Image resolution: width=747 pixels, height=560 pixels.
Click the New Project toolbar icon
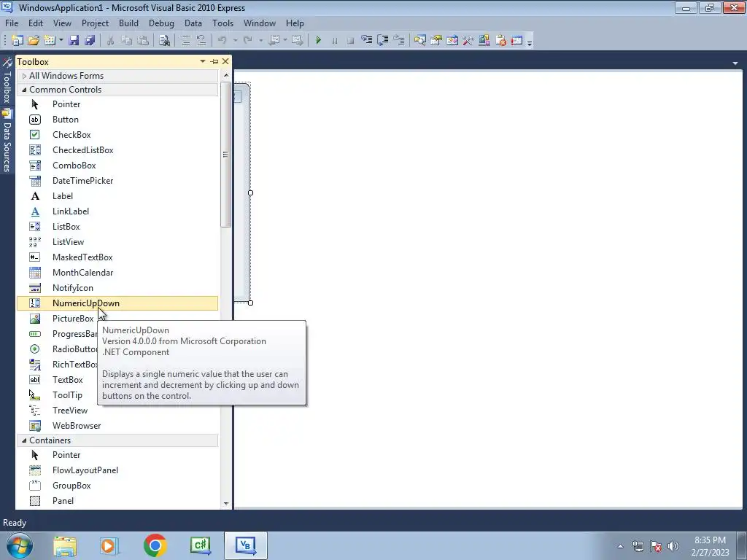pos(18,41)
